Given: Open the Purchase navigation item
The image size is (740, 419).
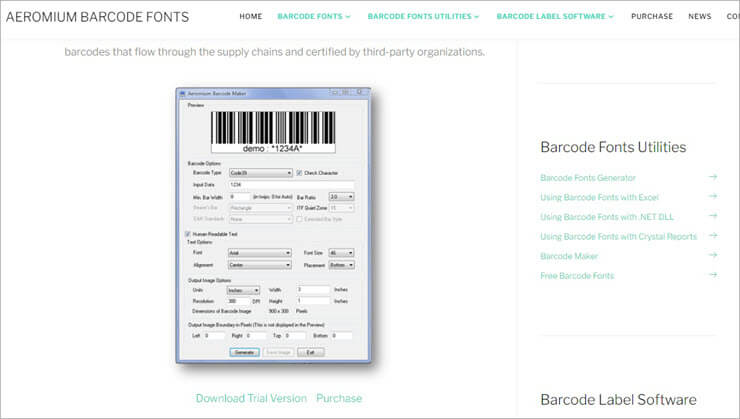Looking at the screenshot, I should tap(652, 16).
